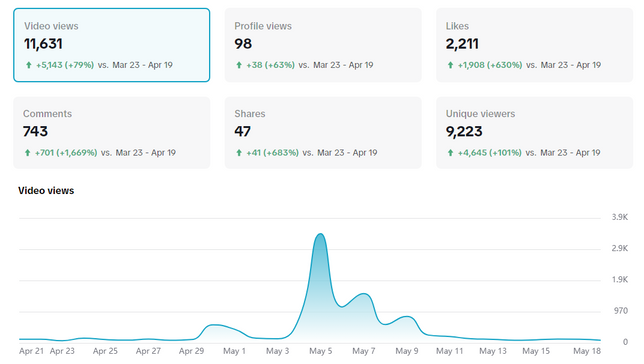
Task: Click the green arrow beside +38 profile views
Action: click(239, 65)
